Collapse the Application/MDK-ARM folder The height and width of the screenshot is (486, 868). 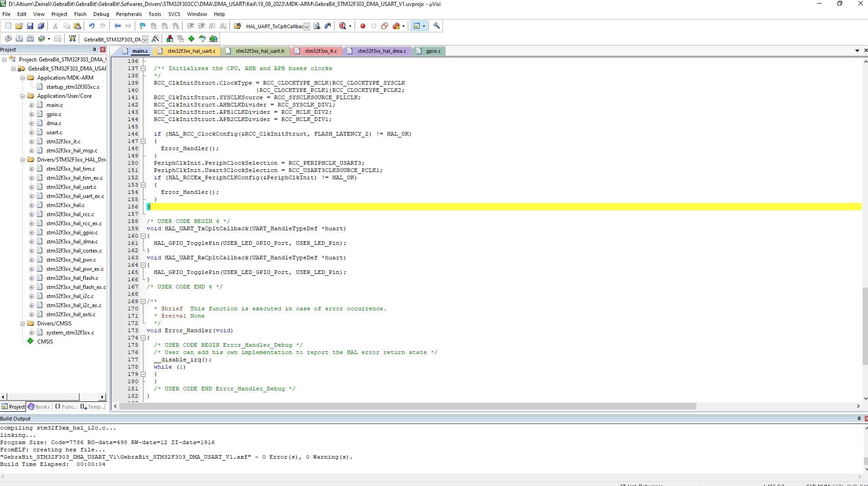point(22,78)
